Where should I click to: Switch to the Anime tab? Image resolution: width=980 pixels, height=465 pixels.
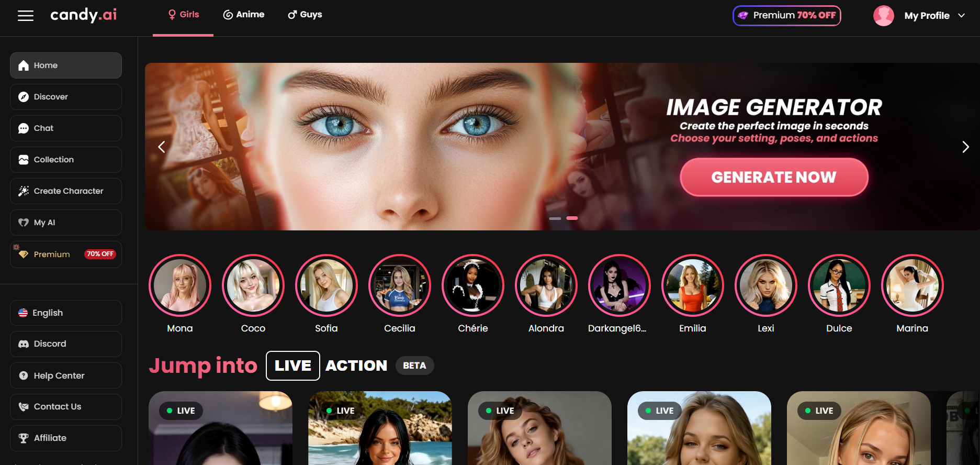pos(244,15)
